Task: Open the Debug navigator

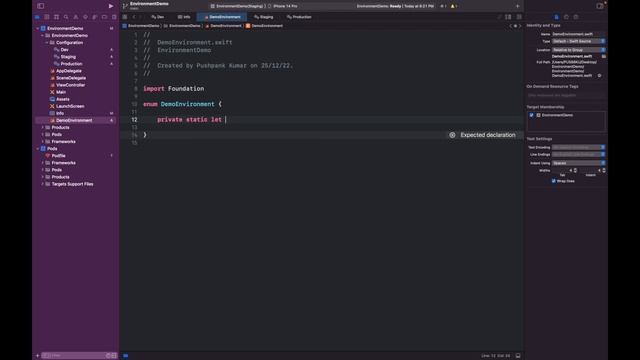Action: [95, 17]
